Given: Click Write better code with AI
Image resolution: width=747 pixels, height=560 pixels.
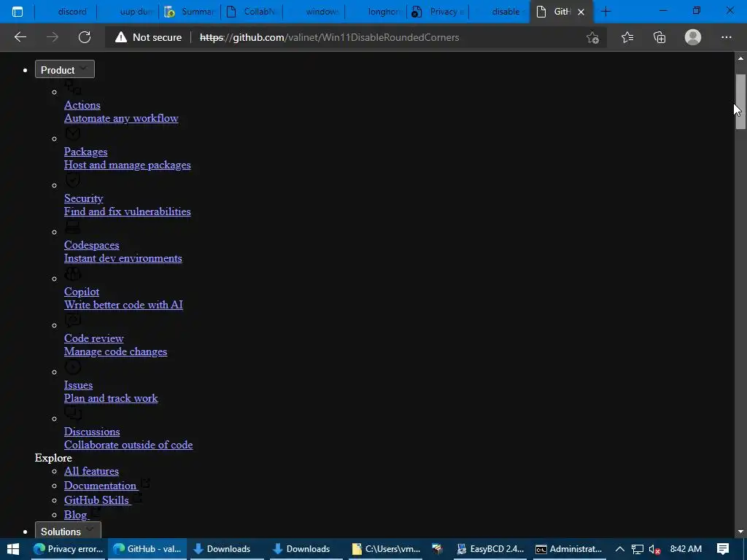Looking at the screenshot, I should click(x=123, y=305).
